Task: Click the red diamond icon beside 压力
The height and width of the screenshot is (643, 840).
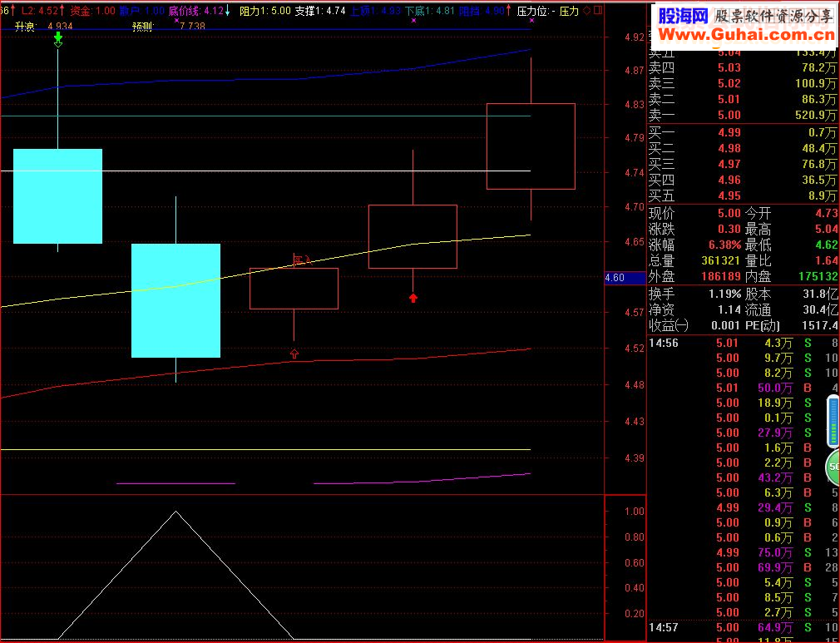Action: pyautogui.click(x=587, y=11)
